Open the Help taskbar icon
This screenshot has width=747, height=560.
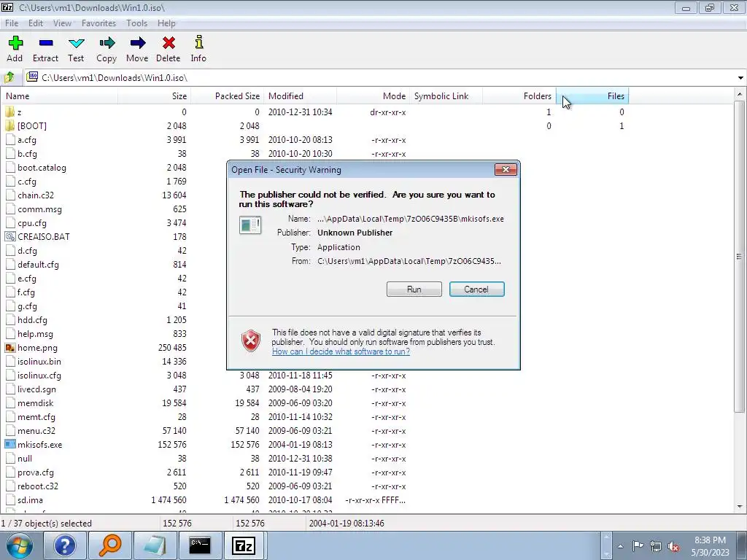(x=64, y=545)
